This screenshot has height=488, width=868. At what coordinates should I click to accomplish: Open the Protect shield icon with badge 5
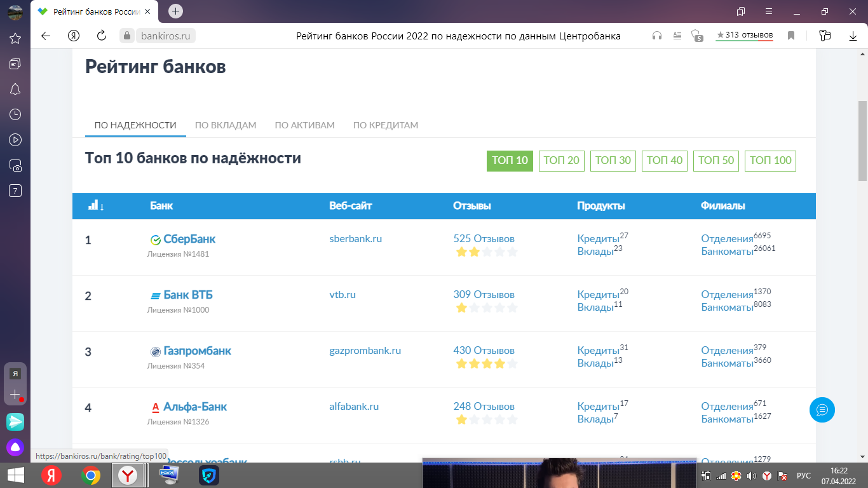point(696,36)
